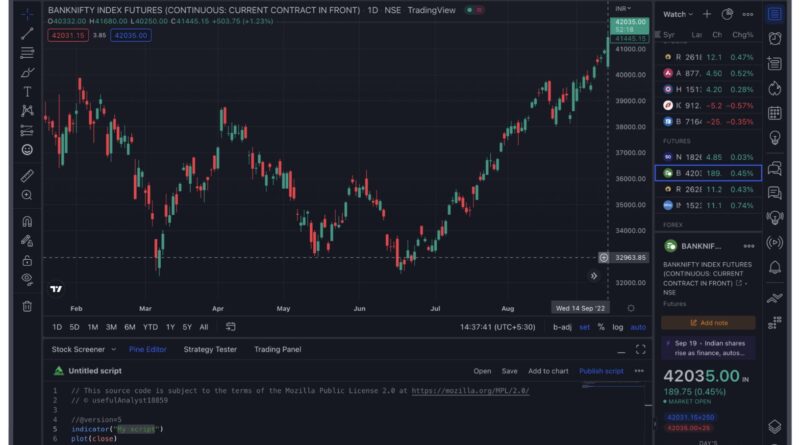Viewport: 800px width, 445px height.
Task: Open the watchlist panel icon
Action: (774, 14)
